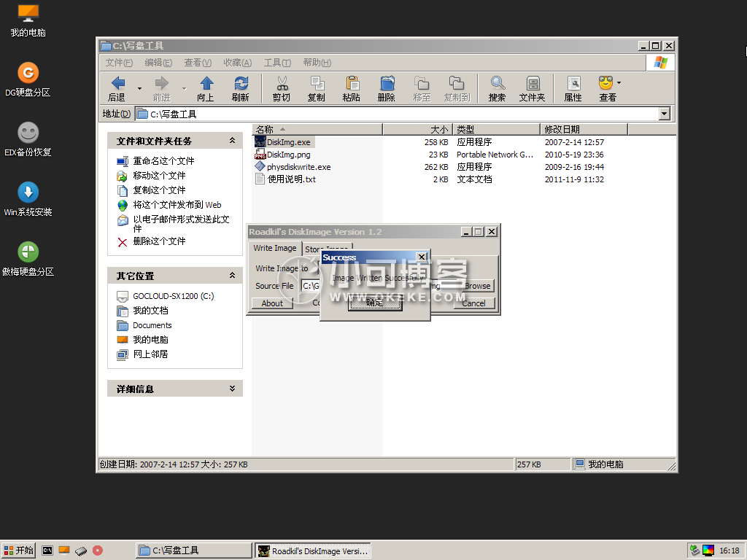
Task: Open GOCLOUD-SX1200 (C:) drive link
Action: pyautogui.click(x=174, y=296)
